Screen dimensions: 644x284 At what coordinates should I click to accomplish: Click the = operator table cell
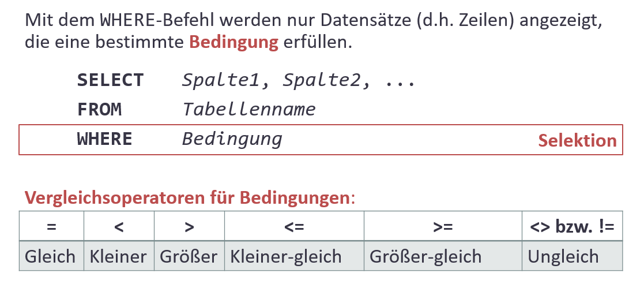click(x=51, y=226)
